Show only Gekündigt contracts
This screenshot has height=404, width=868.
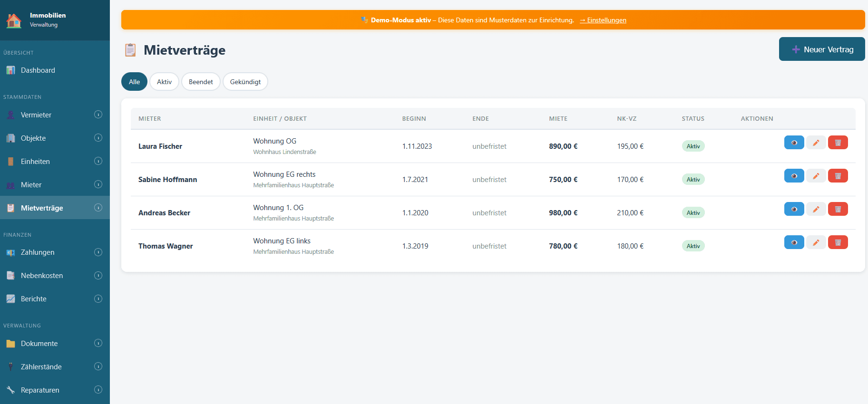point(245,82)
